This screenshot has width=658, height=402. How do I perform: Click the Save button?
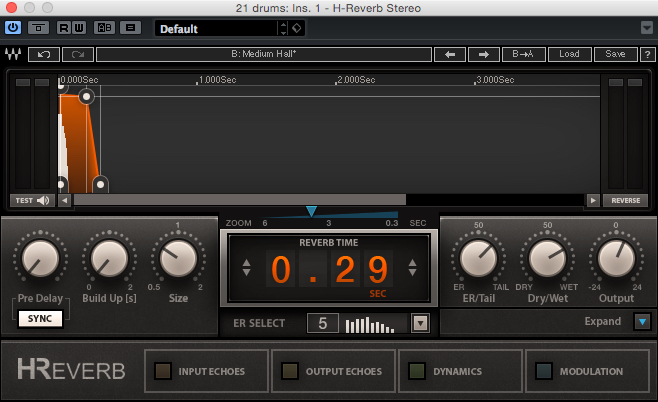coord(615,55)
